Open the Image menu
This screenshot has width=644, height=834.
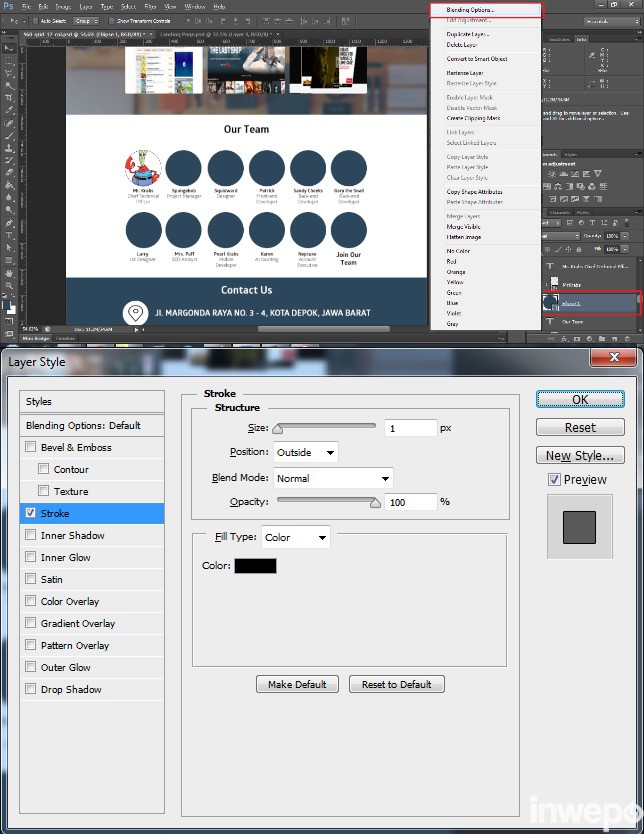pos(63,6)
